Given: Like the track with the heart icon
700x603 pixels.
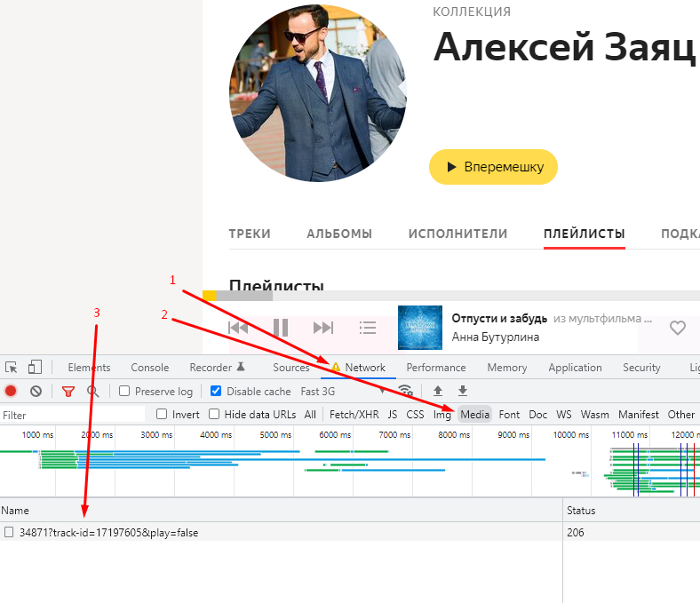Looking at the screenshot, I should click(678, 328).
